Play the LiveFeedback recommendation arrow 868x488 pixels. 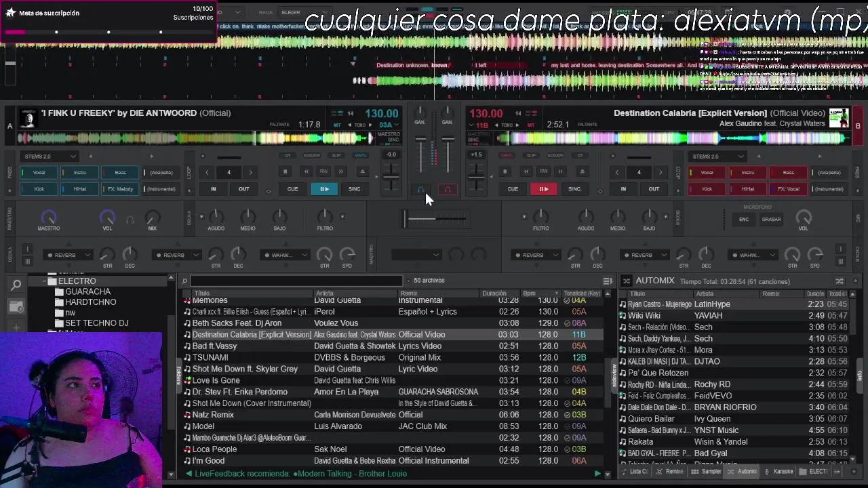[597, 474]
